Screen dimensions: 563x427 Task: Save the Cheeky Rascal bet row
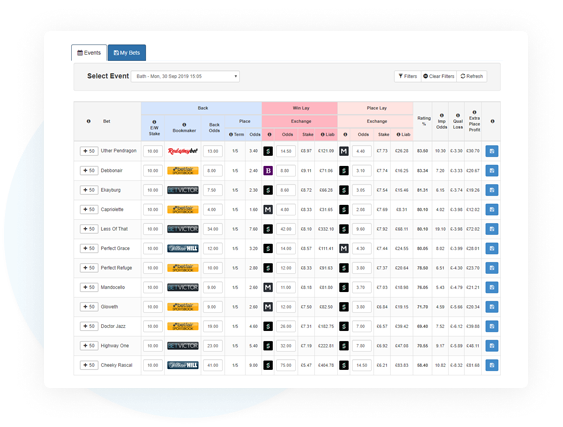pyautogui.click(x=492, y=365)
